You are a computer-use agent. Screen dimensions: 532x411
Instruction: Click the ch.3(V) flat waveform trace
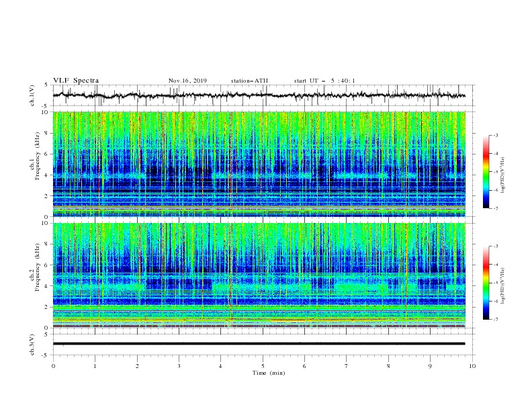coord(259,344)
